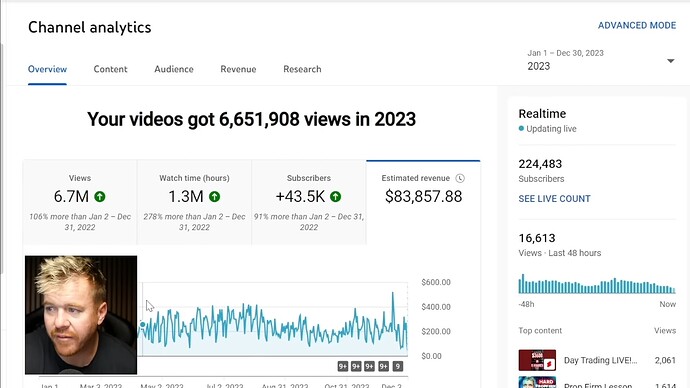Select the Subscribers metric card

(308, 202)
